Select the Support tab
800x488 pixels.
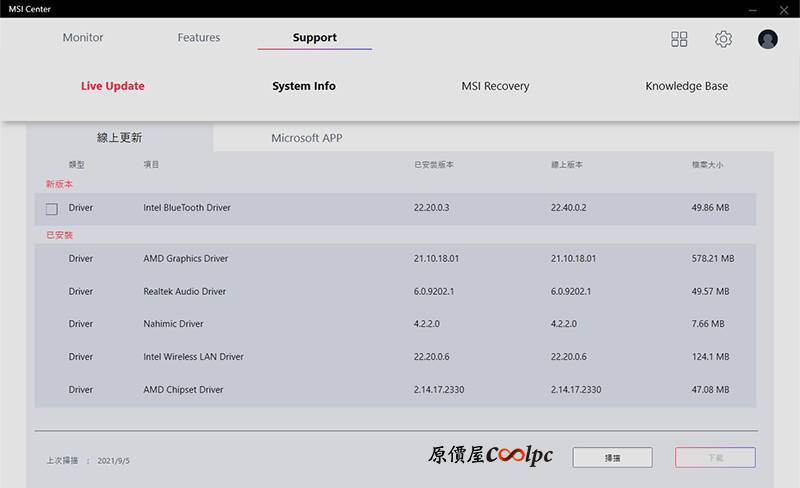[314, 38]
